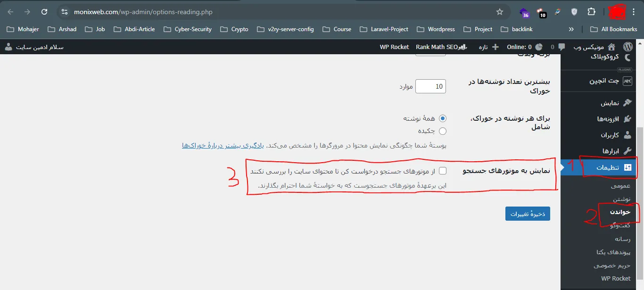Click the user avatar icon beside سلام ادمین سایت
Screen dimensions: 644x290
[x=8, y=47]
